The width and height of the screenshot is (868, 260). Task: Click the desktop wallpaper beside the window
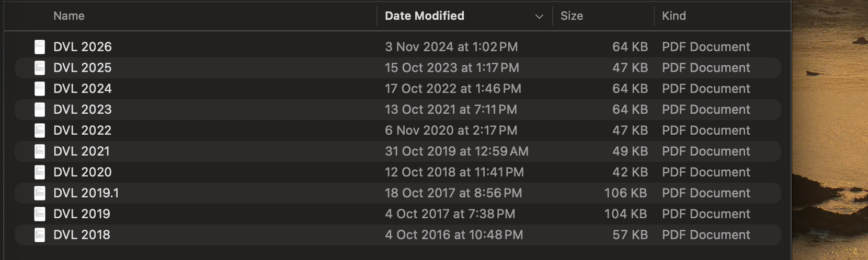pos(830,131)
